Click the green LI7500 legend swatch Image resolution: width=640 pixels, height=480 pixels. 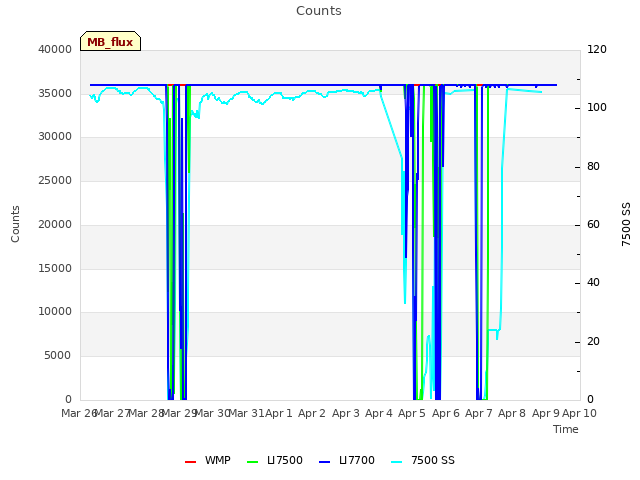pyautogui.click(x=253, y=462)
